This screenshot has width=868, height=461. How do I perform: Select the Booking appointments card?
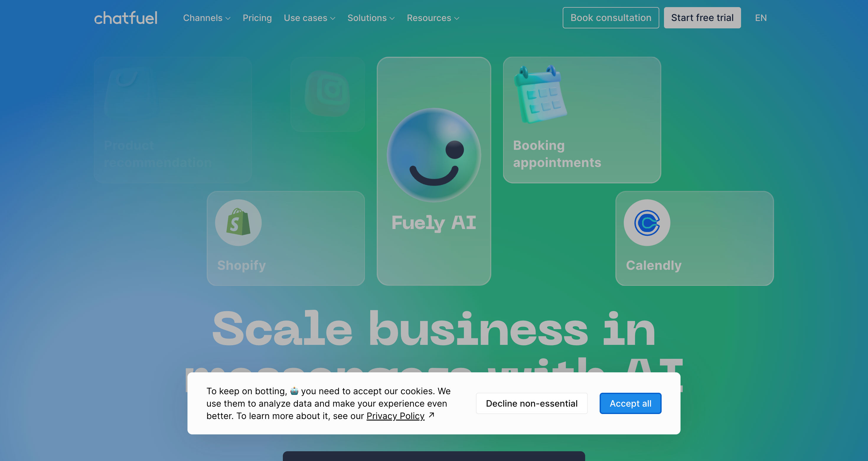click(x=582, y=120)
